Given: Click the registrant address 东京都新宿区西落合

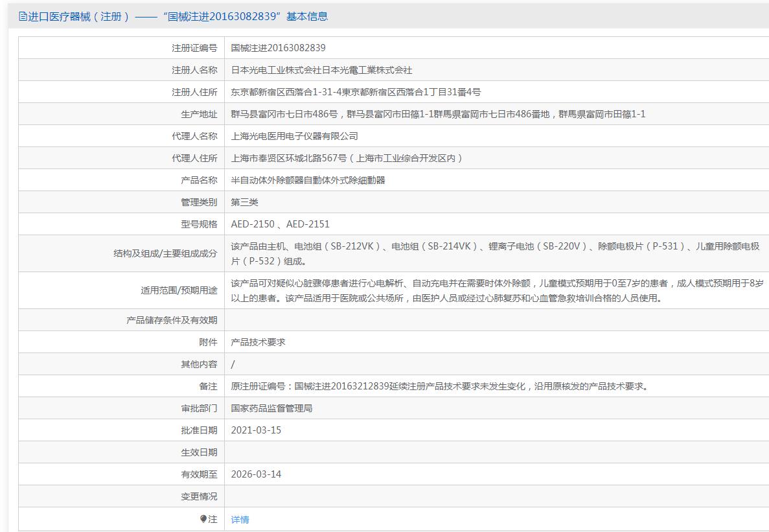Looking at the screenshot, I should pyautogui.click(x=356, y=92).
